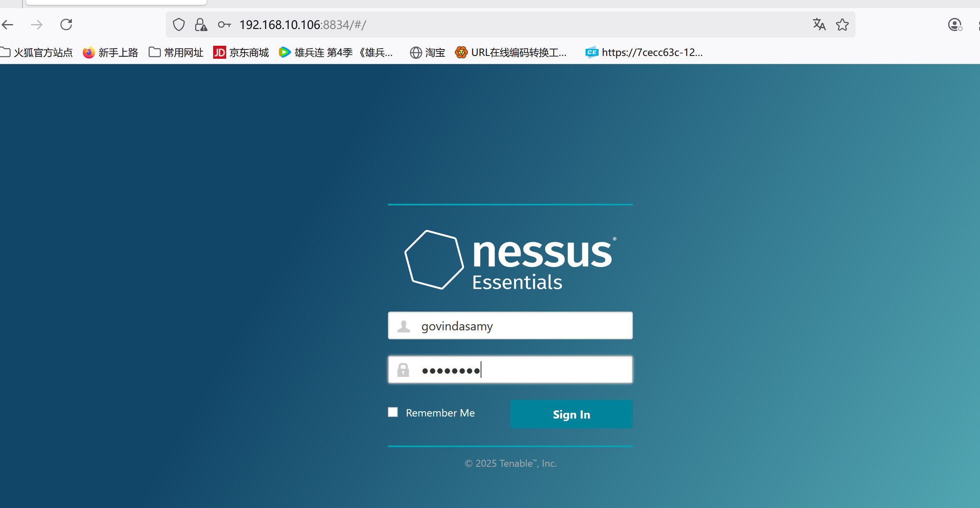Open the 雄兵连 第4季 bookmark
Image resolution: width=980 pixels, height=508 pixels.
[336, 53]
